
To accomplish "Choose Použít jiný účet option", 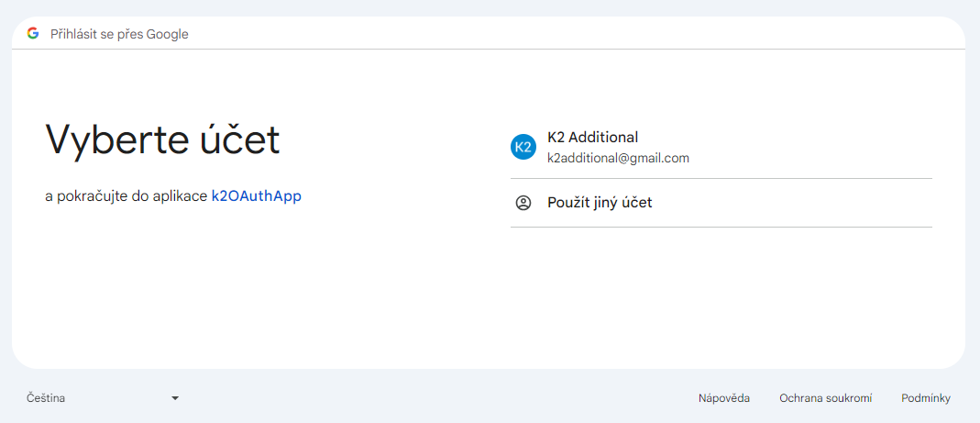I will [600, 203].
